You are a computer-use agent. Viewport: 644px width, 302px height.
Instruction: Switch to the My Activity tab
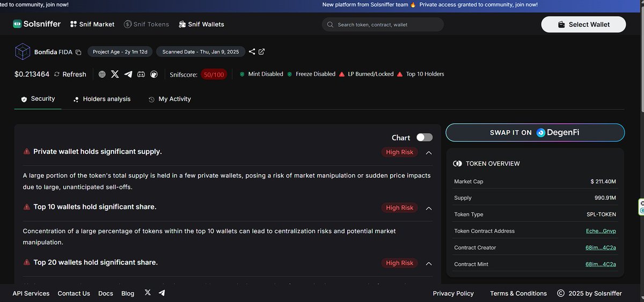tap(170, 99)
